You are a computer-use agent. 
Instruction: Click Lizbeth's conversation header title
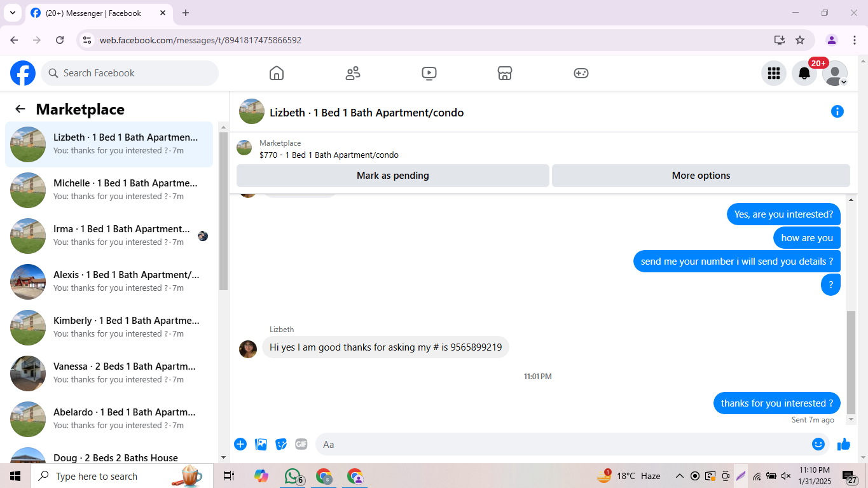point(367,113)
